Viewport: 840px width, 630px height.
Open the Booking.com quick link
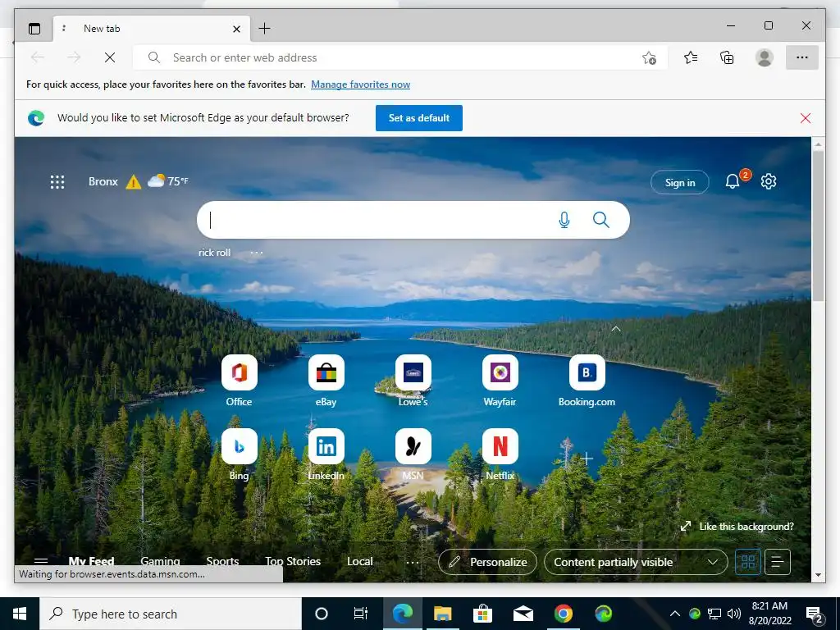(x=587, y=381)
